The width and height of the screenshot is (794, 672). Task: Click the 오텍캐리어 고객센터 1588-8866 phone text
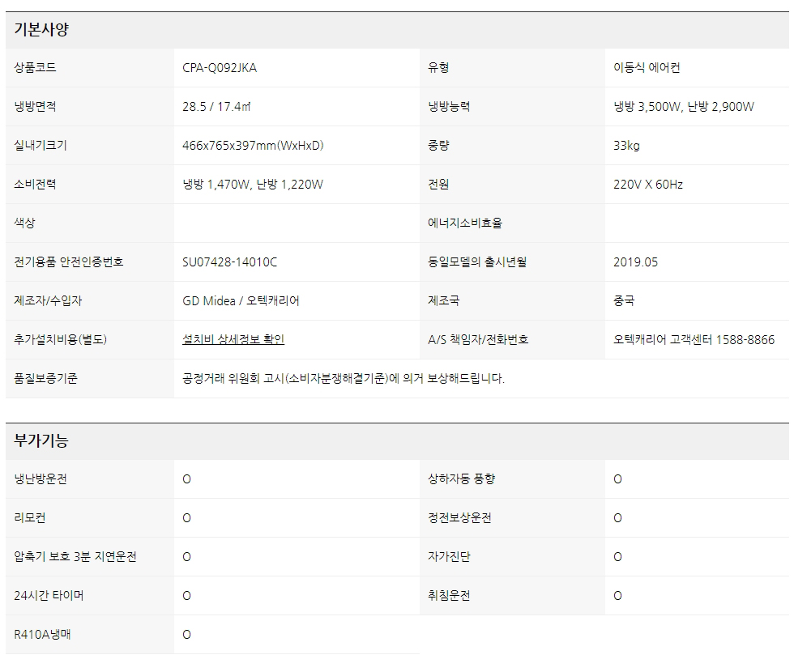[x=694, y=340]
